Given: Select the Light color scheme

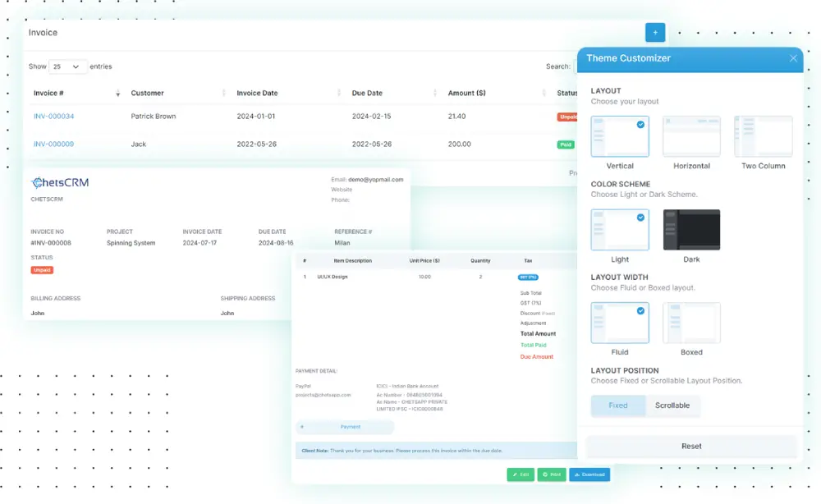Looking at the screenshot, I should coord(620,230).
